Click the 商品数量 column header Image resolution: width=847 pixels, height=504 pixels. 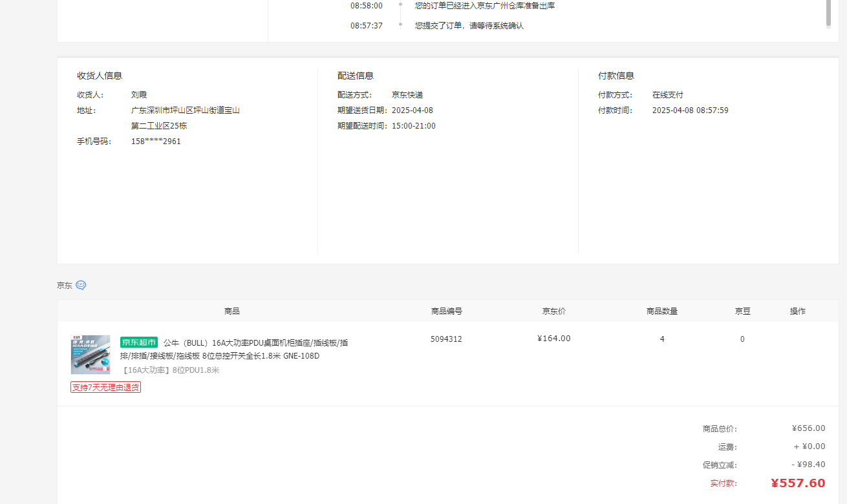[x=662, y=311]
